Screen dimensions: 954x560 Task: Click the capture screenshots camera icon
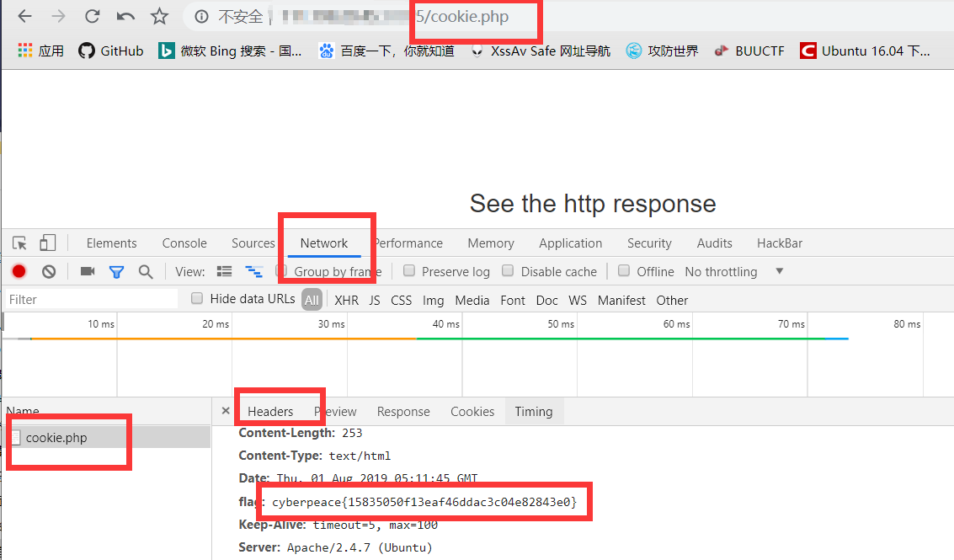click(88, 271)
